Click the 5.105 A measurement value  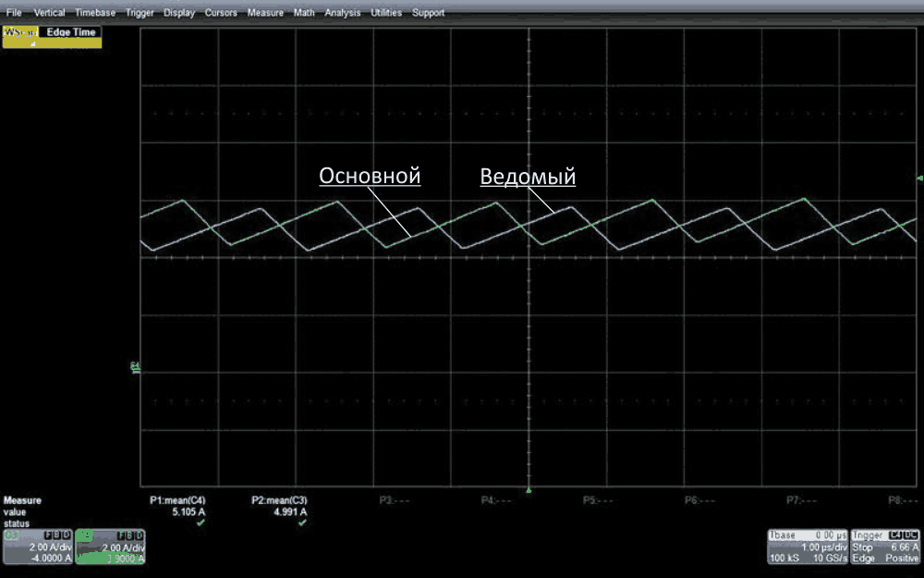coord(188,512)
